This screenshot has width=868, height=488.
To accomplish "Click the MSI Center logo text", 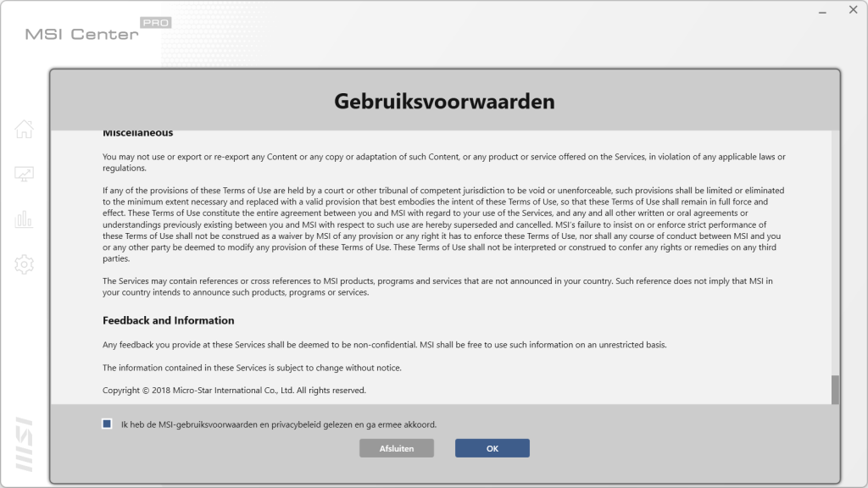I will pyautogui.click(x=81, y=35).
